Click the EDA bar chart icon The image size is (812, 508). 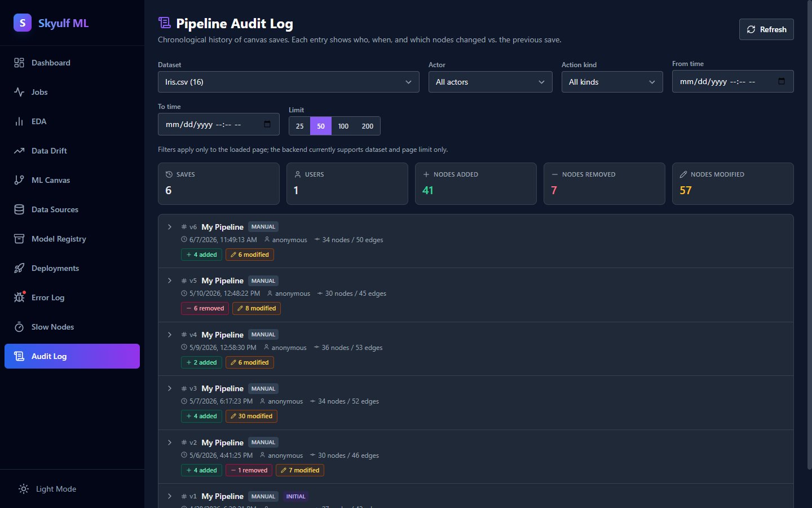pos(19,121)
